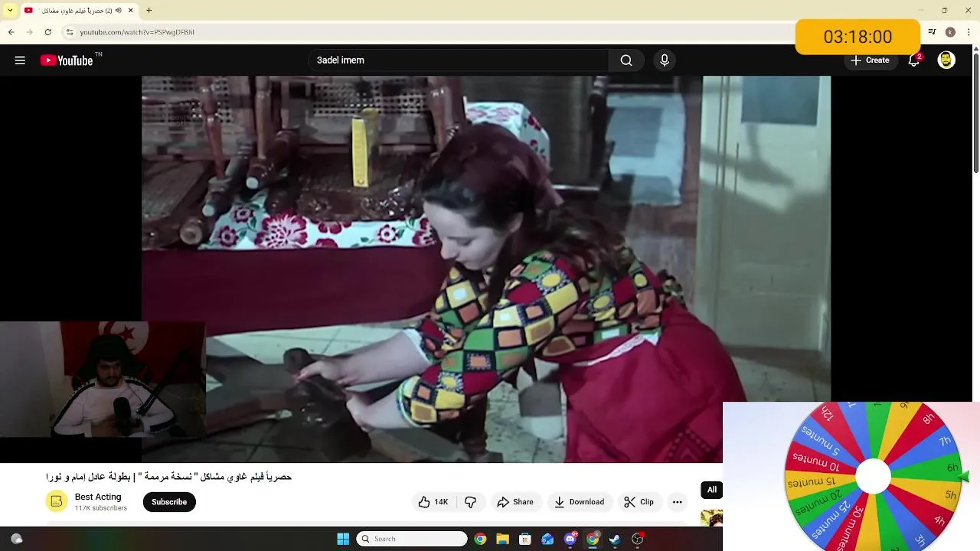Go back in browser history
Screen dimensions: 980x551
click(11, 32)
